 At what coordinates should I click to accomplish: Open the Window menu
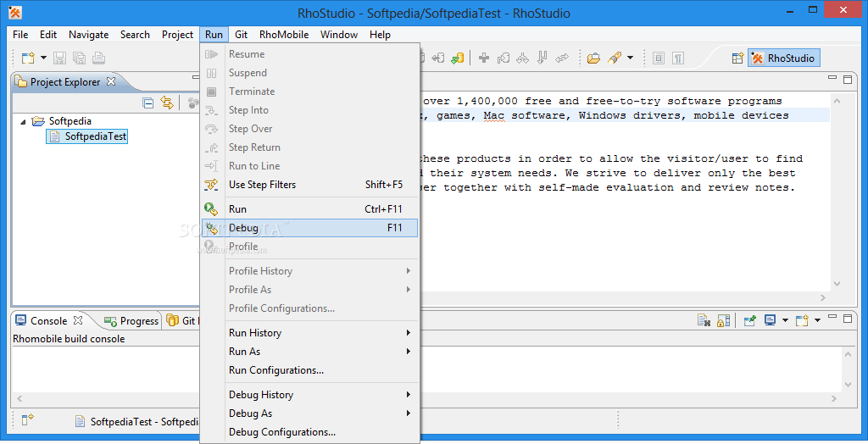click(x=339, y=35)
